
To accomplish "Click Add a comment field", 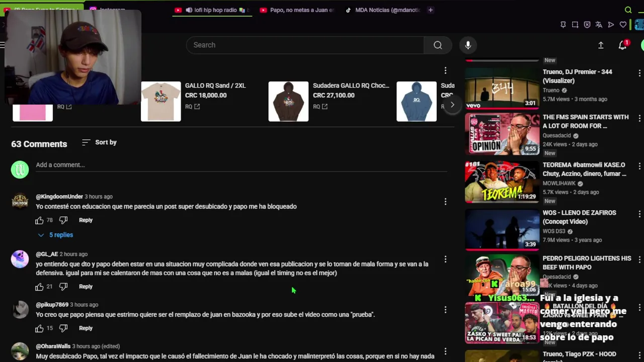I will [x=242, y=165].
